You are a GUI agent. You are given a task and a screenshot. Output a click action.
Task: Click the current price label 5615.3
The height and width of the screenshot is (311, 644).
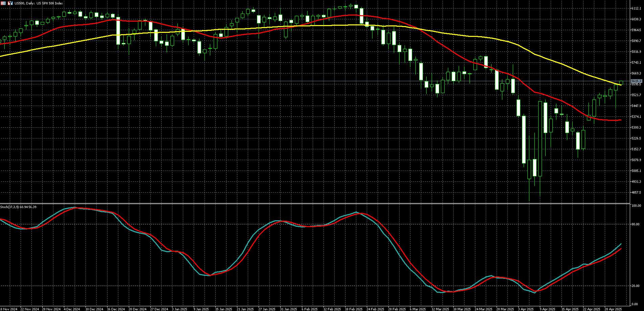636,81
